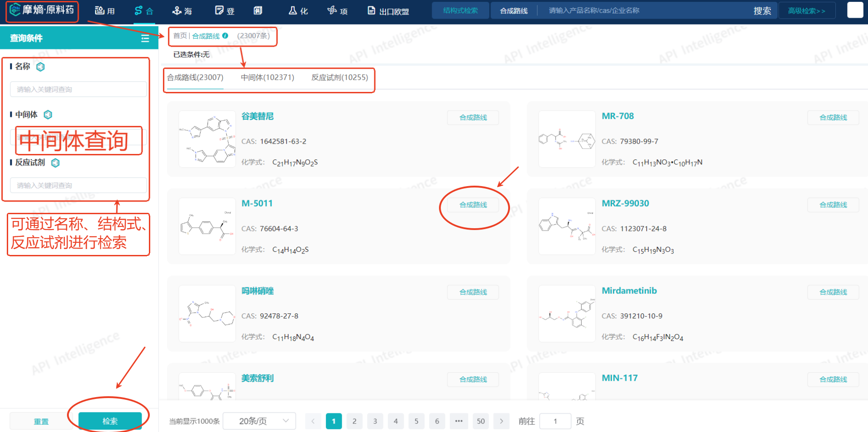Image resolution: width=868 pixels, height=432 pixels.
Task: Focus the 名称 keyword input field
Action: tap(78, 89)
